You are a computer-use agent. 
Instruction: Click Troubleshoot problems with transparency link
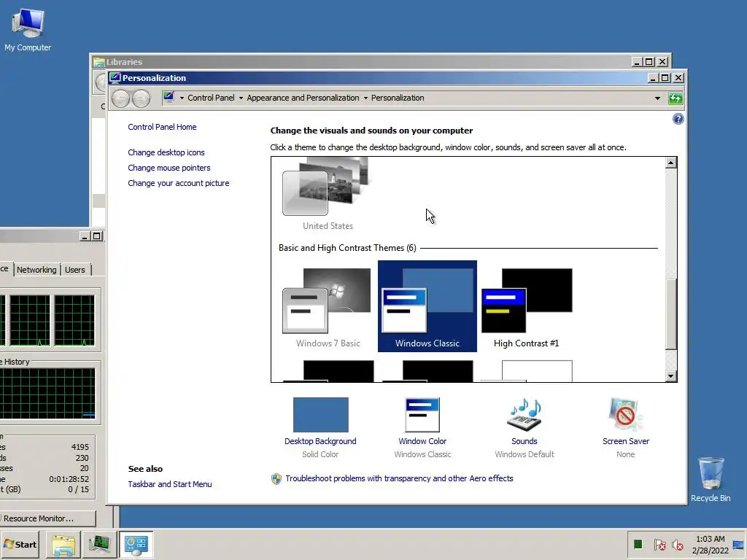399,478
